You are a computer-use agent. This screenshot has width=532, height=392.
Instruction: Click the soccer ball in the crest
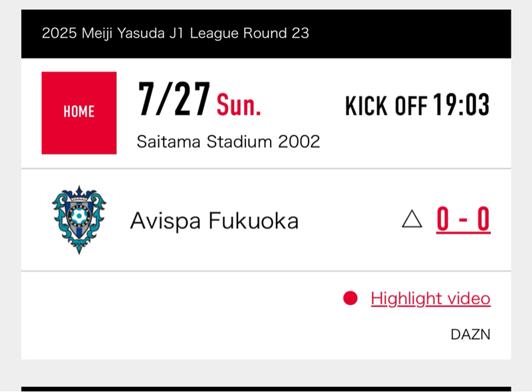pos(79,215)
